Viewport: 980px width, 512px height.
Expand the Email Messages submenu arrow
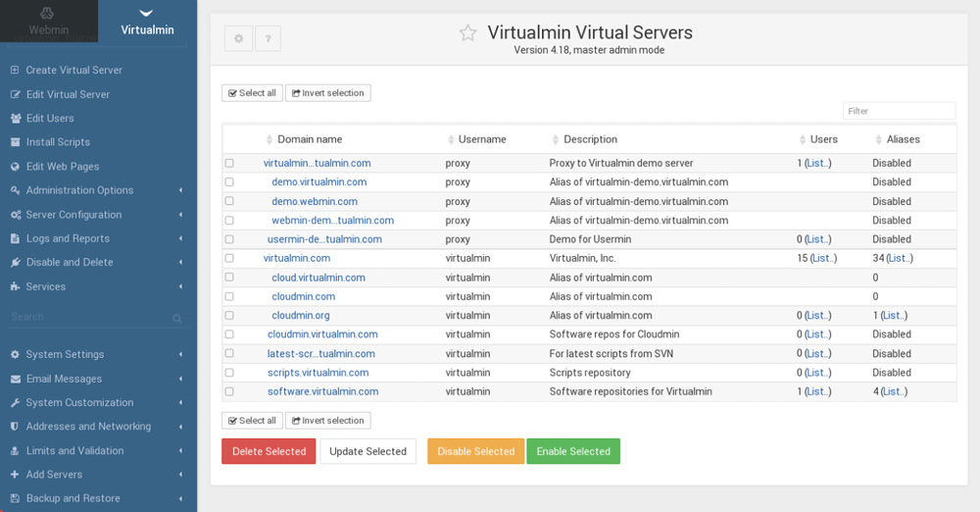point(180,379)
